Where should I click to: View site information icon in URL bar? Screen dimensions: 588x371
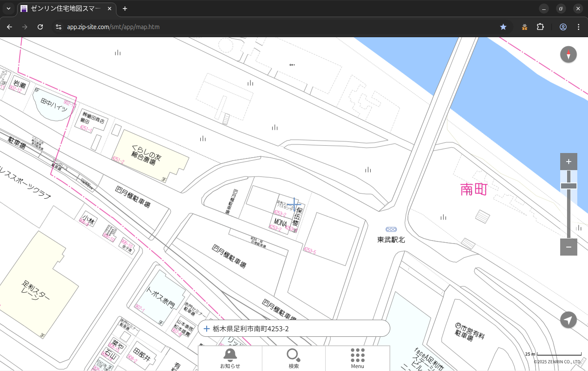pos(59,27)
